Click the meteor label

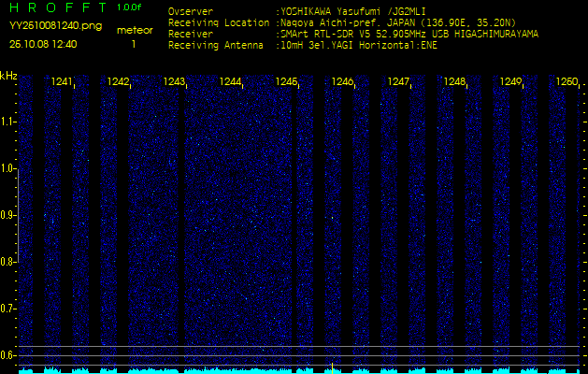(x=135, y=30)
